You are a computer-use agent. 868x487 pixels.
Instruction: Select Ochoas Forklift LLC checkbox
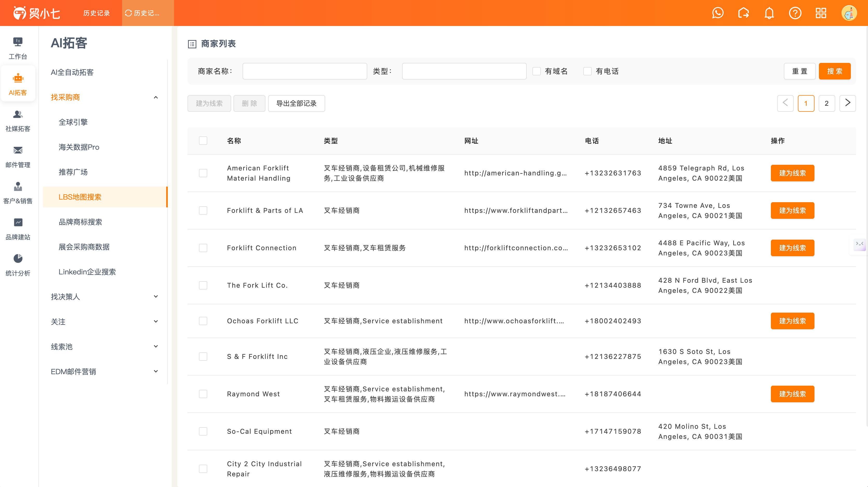[x=203, y=321]
